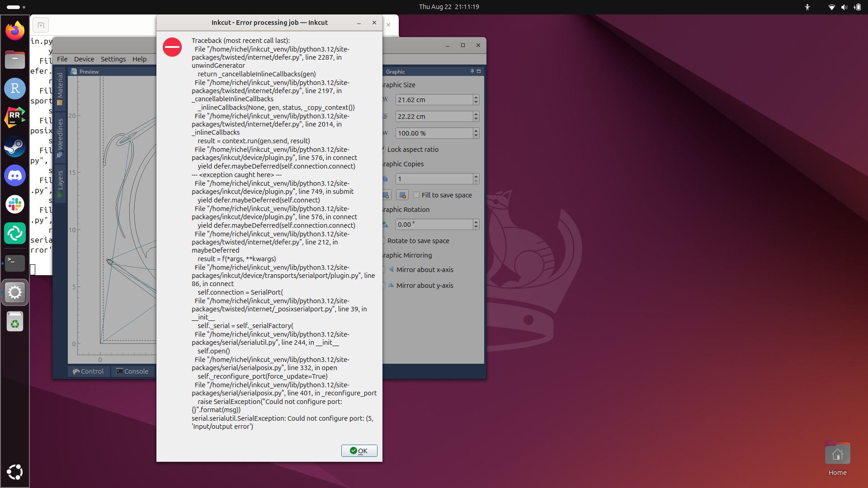
Task: Float the Graphic panel using pin icon
Action: click(x=472, y=71)
